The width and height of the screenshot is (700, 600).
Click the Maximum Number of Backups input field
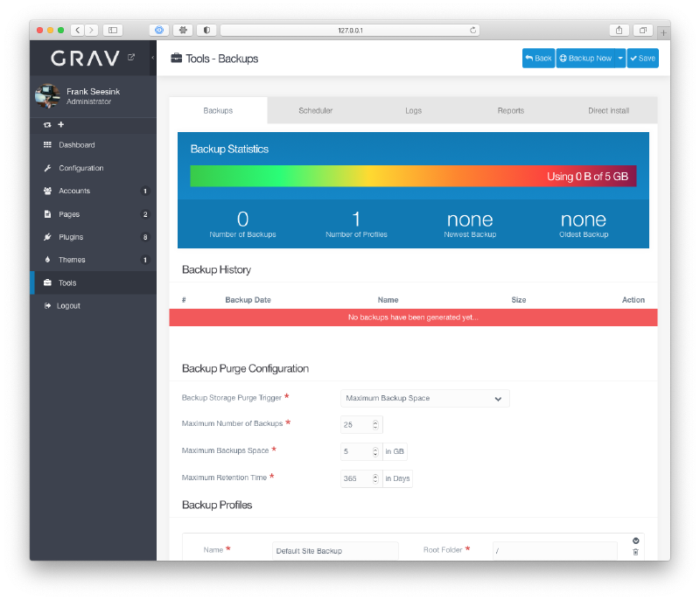(x=356, y=424)
